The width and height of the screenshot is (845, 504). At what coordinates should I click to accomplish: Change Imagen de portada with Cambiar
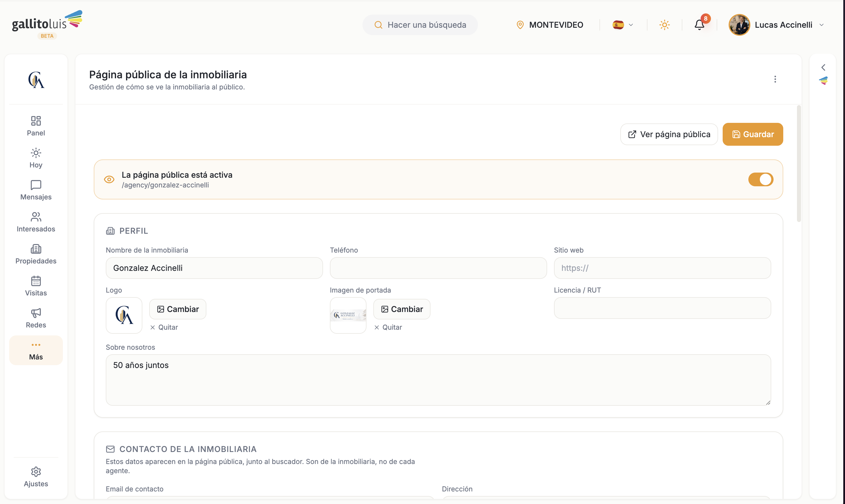pyautogui.click(x=402, y=309)
